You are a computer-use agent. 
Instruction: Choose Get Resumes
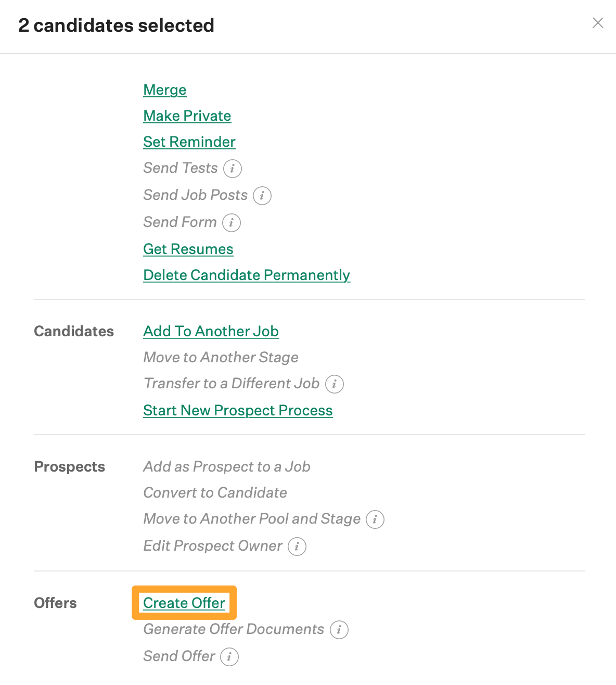tap(188, 249)
